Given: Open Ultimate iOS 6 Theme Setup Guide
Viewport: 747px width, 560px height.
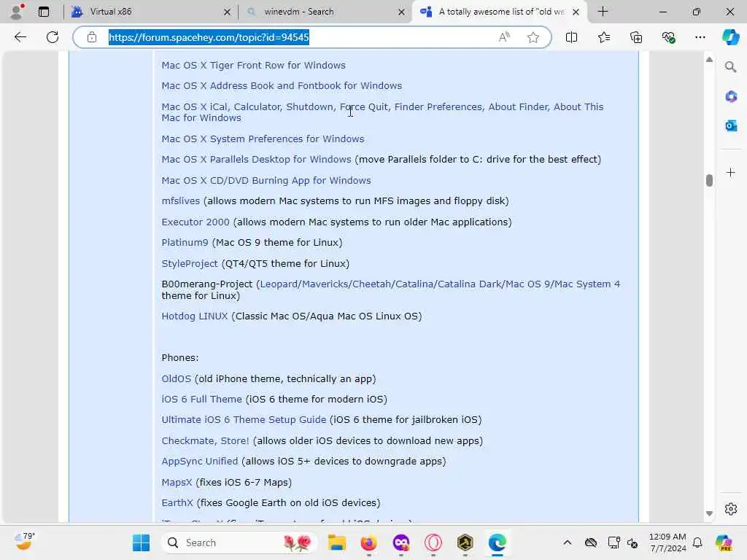Looking at the screenshot, I should pos(244,419).
